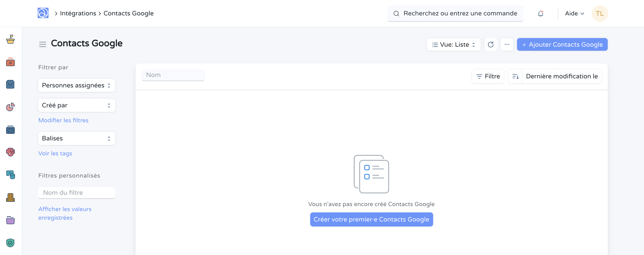
Task: Select the shopping bag sidebar icon
Action: tap(10, 84)
